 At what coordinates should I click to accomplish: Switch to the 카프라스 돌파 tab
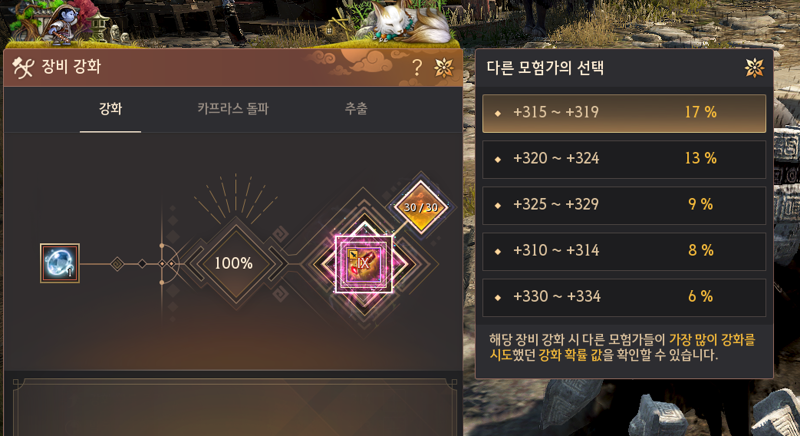(x=233, y=109)
